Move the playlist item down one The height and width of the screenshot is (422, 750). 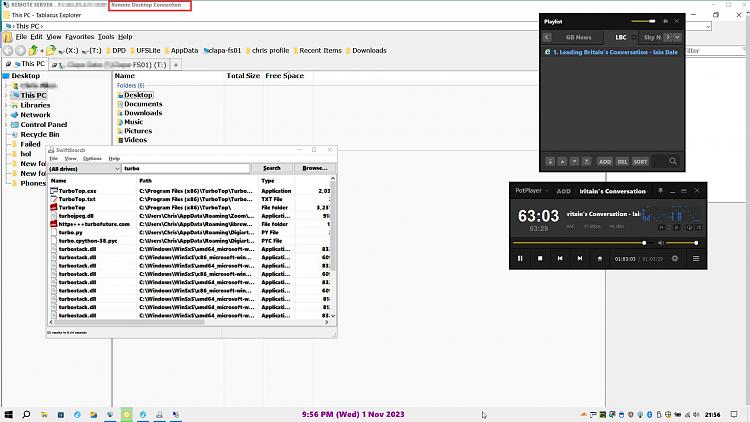click(574, 162)
